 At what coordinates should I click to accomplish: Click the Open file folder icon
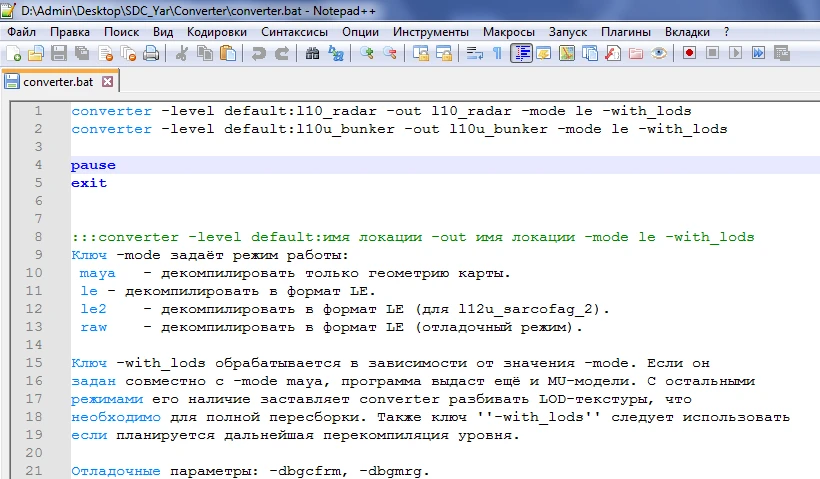point(35,53)
